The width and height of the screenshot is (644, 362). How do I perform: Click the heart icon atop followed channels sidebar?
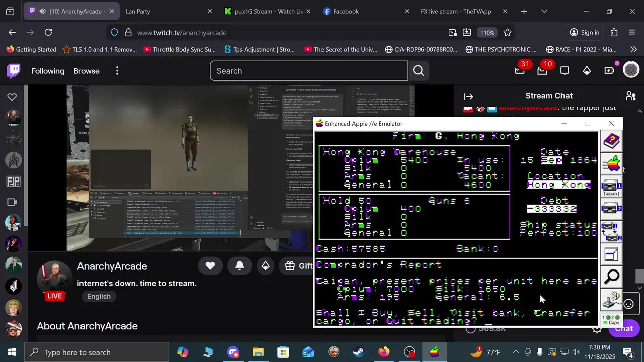tap(12, 97)
